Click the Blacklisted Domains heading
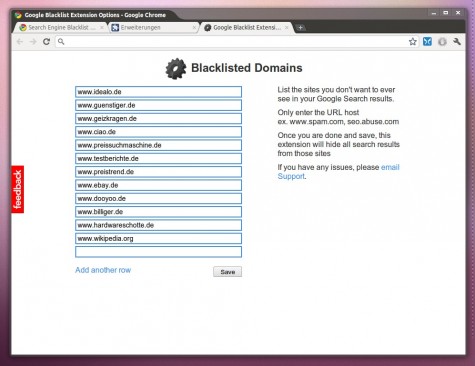Viewport: 475px width, 366px height. click(247, 68)
